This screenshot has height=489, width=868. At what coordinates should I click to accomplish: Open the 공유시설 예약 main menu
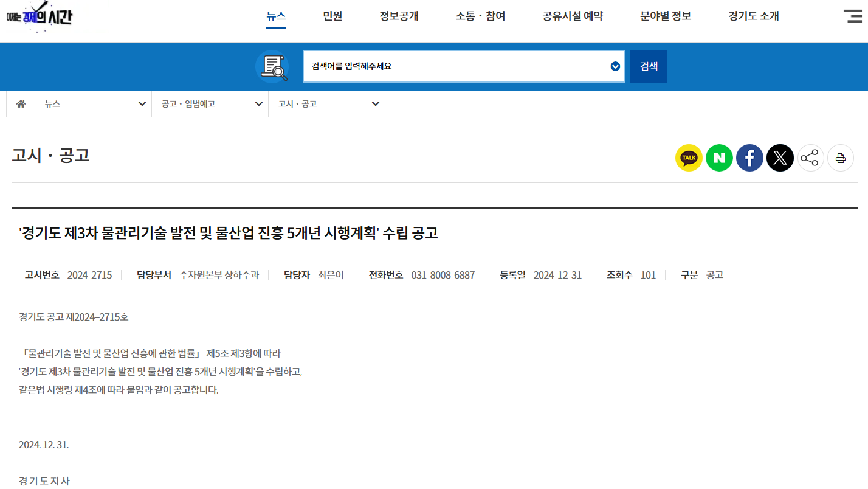click(573, 16)
